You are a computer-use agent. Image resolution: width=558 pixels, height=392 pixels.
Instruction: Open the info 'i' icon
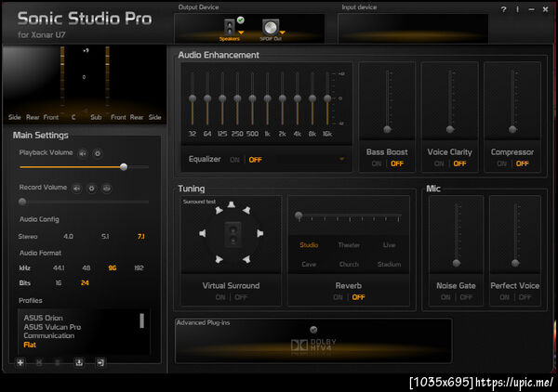pyautogui.click(x=517, y=9)
